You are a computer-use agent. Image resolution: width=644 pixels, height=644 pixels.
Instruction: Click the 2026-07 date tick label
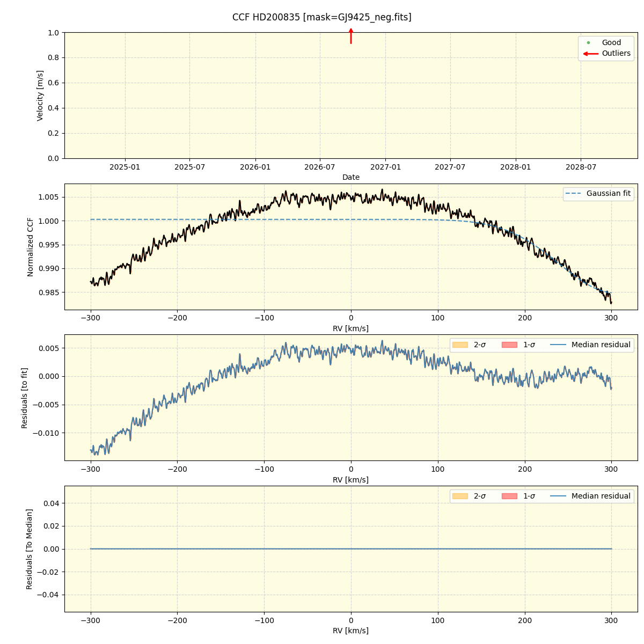click(320, 167)
